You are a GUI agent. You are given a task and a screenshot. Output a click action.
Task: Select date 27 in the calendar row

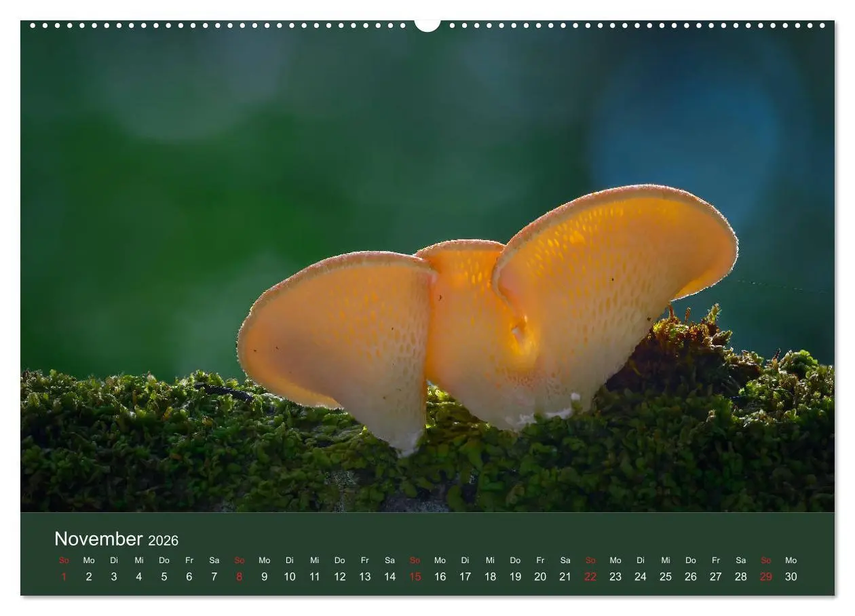coord(716,577)
